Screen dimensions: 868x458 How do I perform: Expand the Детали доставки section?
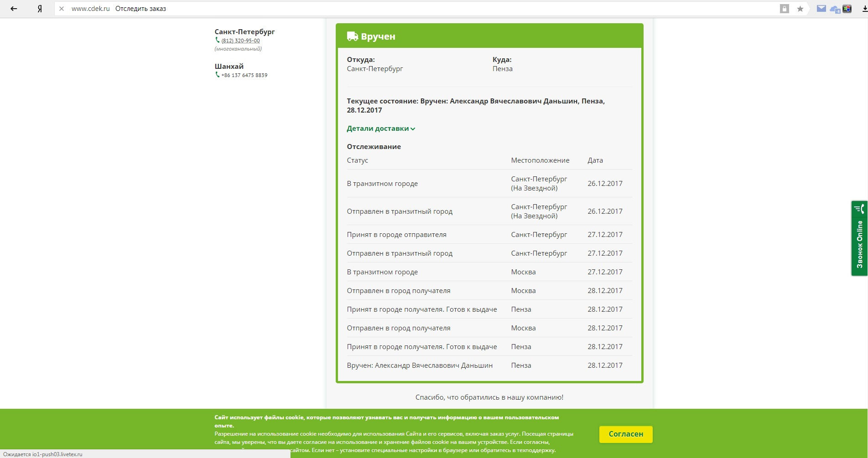[x=381, y=129]
